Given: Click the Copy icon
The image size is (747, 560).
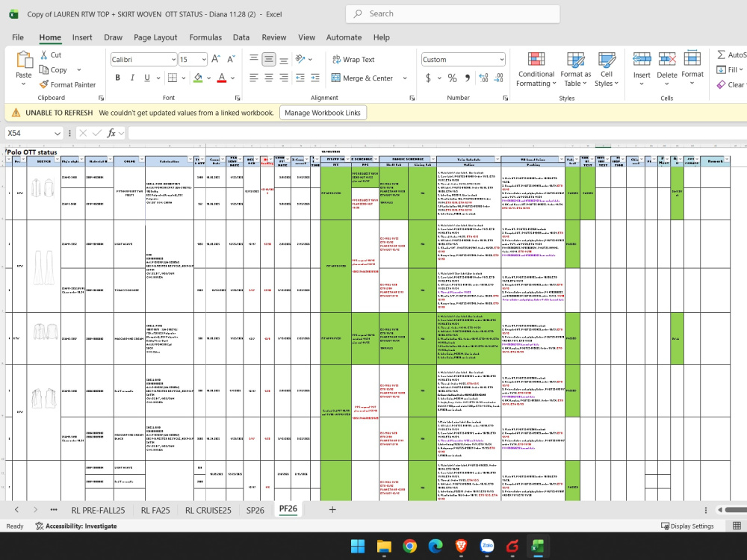Looking at the screenshot, I should click(x=44, y=69).
